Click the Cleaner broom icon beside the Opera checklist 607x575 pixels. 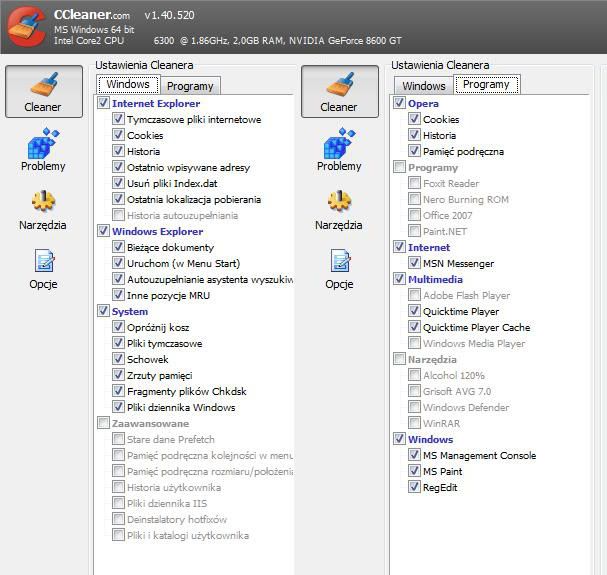338,85
